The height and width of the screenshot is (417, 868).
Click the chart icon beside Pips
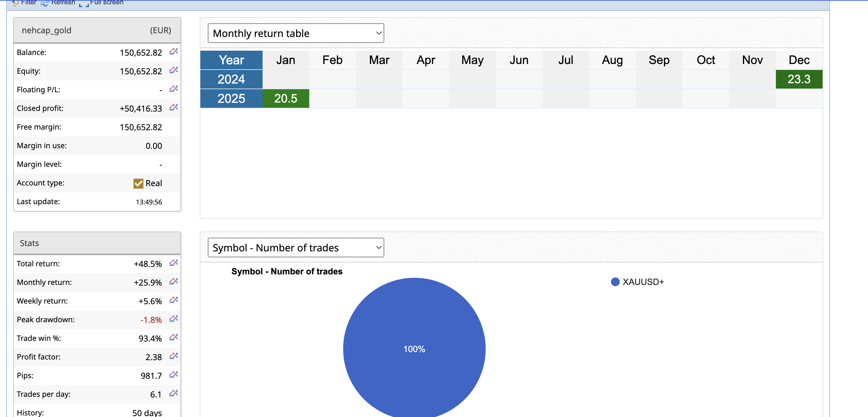point(173,375)
